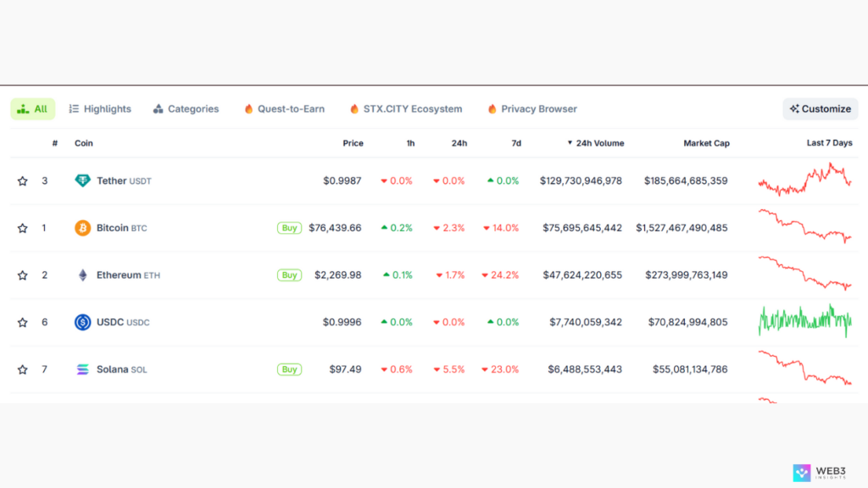Sort by the 24h Volume column
The width and height of the screenshot is (868, 488).
[x=598, y=143]
